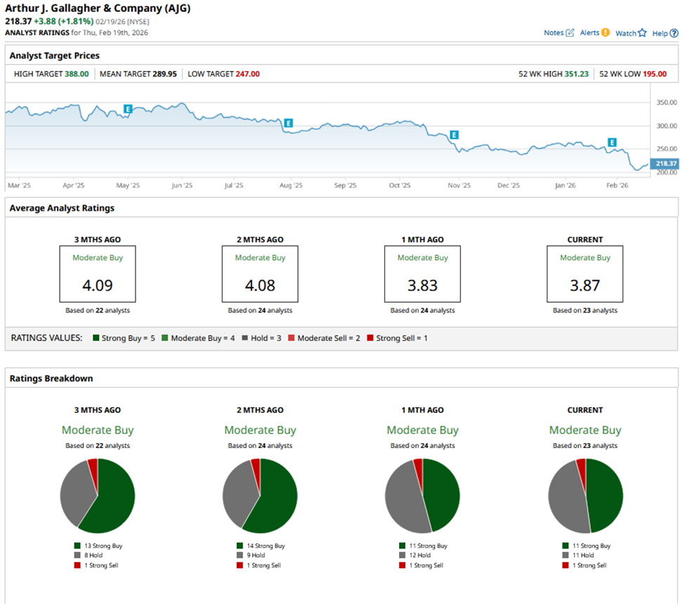
Task: Click the 1 Mth Ago pie chart
Action: [x=422, y=496]
